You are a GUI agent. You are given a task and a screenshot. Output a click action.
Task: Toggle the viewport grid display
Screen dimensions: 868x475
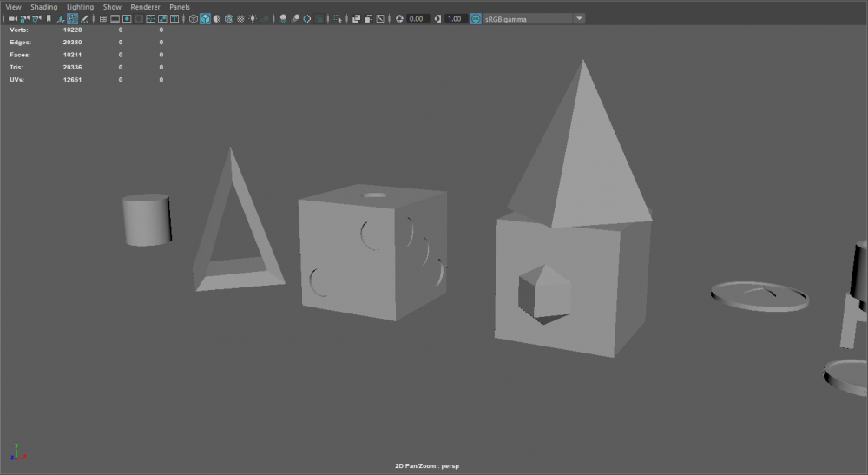pos(103,18)
